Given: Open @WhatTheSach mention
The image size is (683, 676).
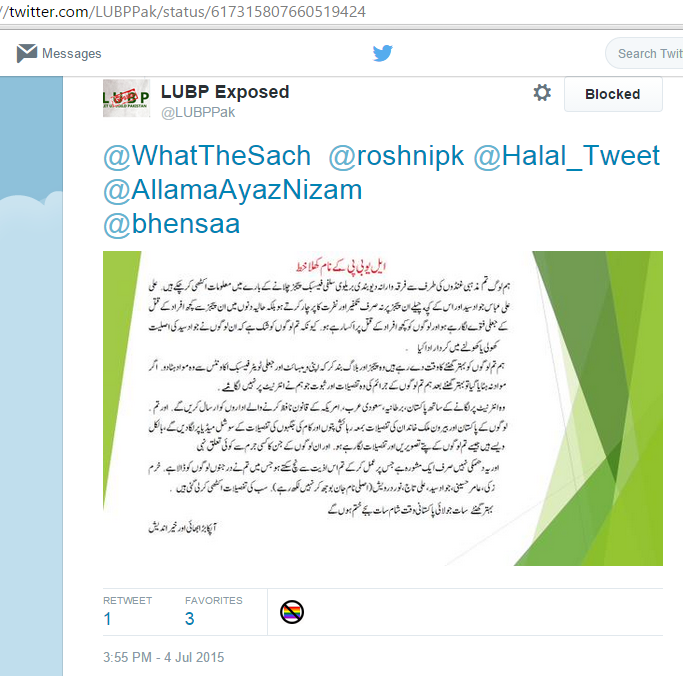Looking at the screenshot, I should coord(207,155).
